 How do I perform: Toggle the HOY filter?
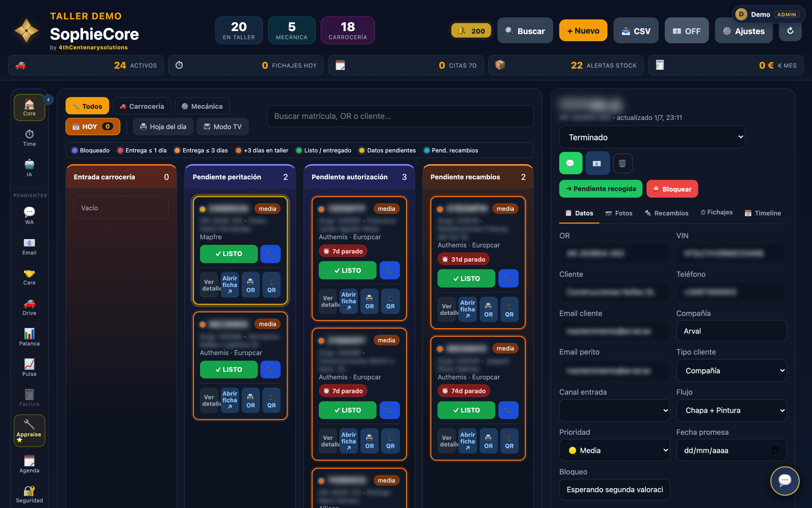coord(93,127)
